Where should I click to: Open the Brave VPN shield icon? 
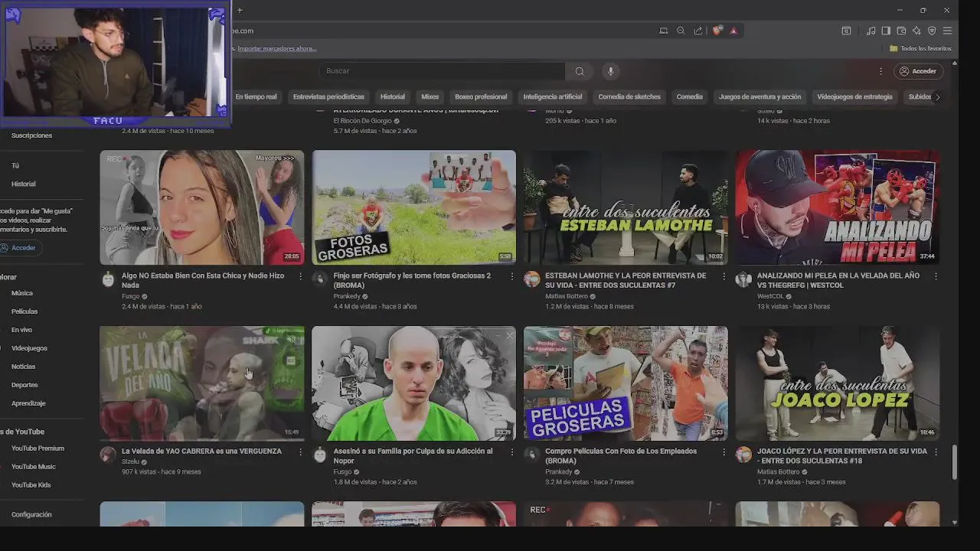(x=932, y=31)
